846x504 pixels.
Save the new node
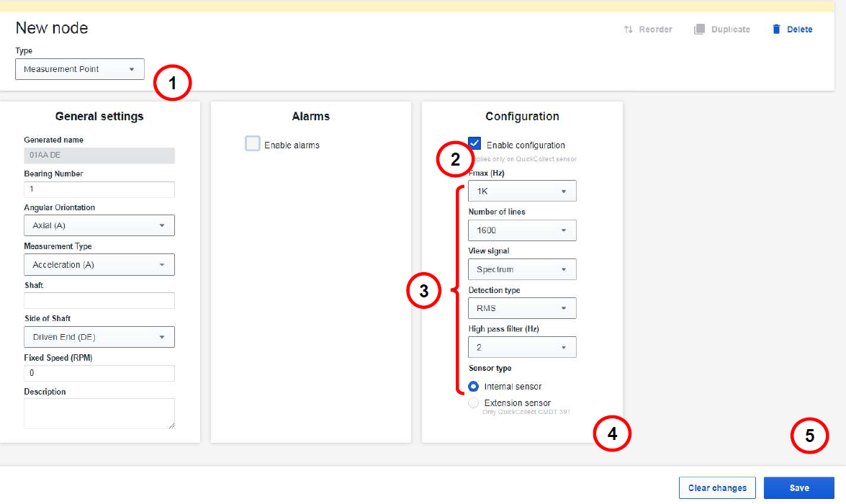799,488
